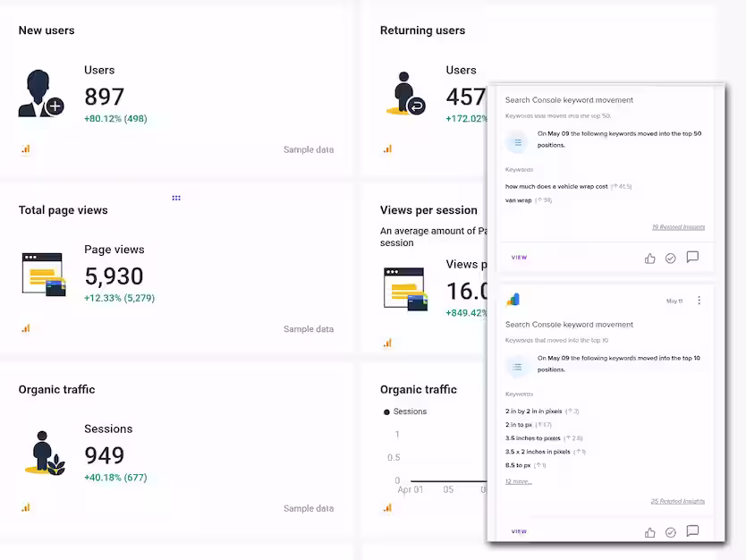746x560 pixels.
Task: Click thumbs-up on top 10 keywords insight
Action: 650,532
